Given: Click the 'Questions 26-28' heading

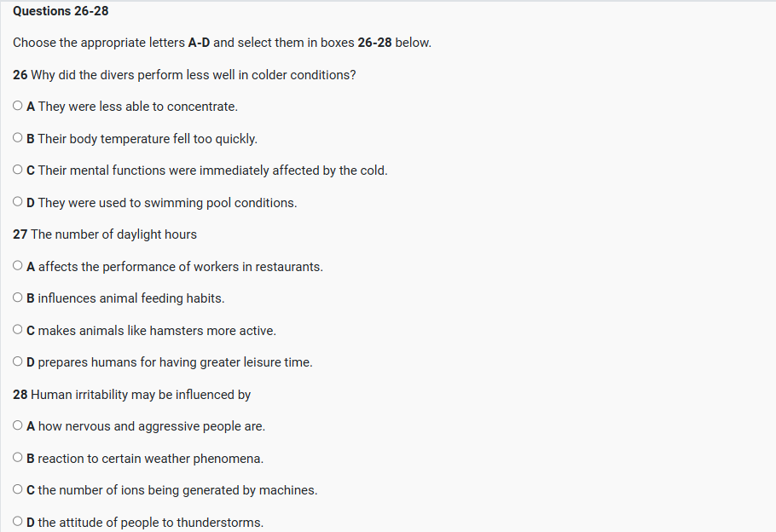Looking at the screenshot, I should coord(61,11).
